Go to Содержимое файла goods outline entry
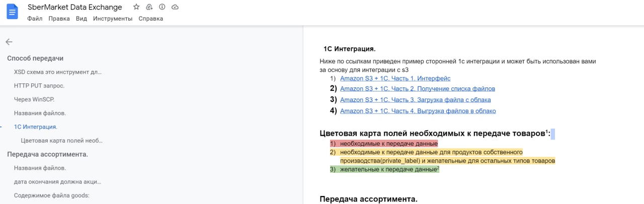The width and height of the screenshot is (644, 204). coord(51,195)
